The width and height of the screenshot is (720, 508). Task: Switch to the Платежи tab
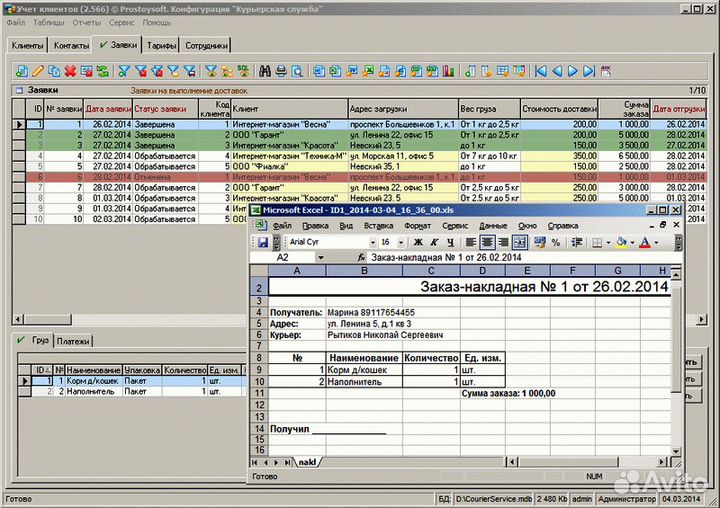pyautogui.click(x=71, y=341)
